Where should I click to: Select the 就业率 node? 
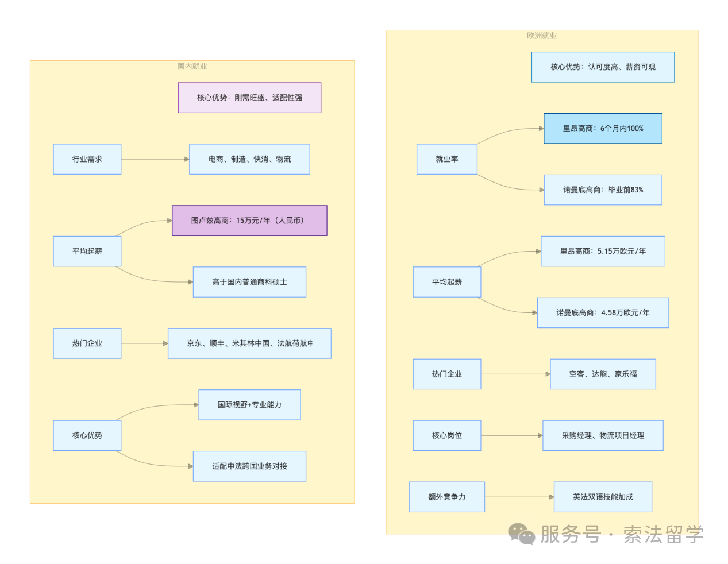point(447,159)
